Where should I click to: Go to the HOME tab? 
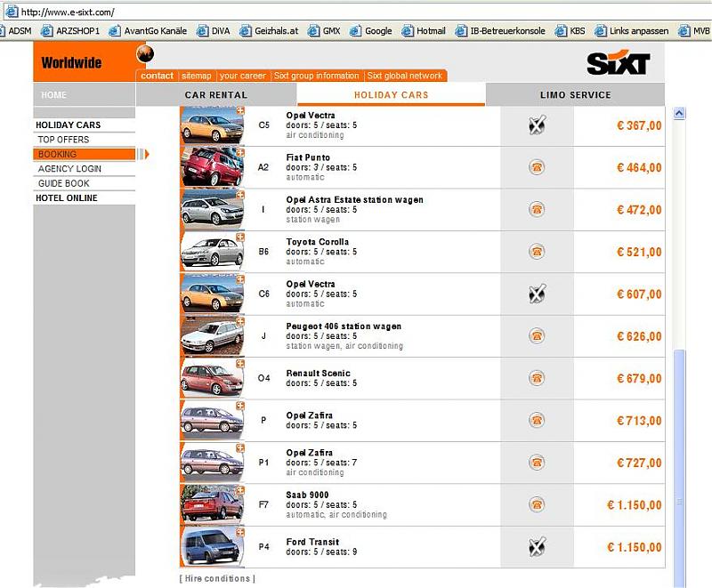pos(84,95)
